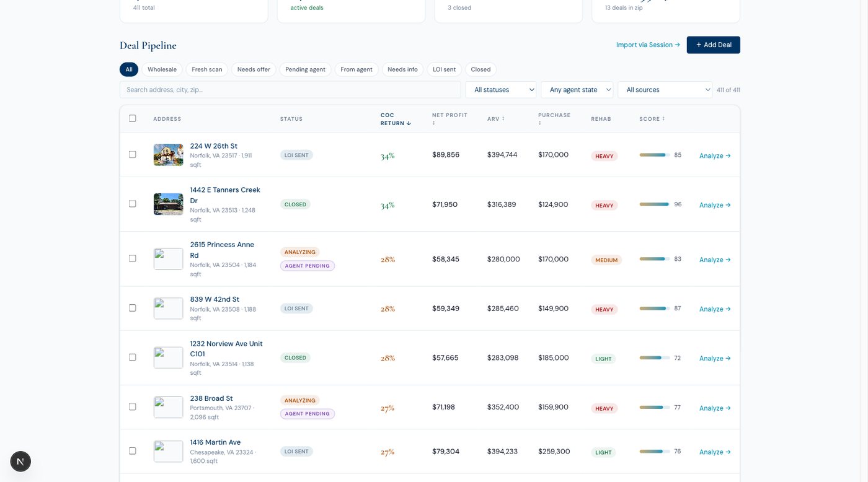Open the Any agent state dropdown
Screen dimensions: 868x482
point(577,90)
